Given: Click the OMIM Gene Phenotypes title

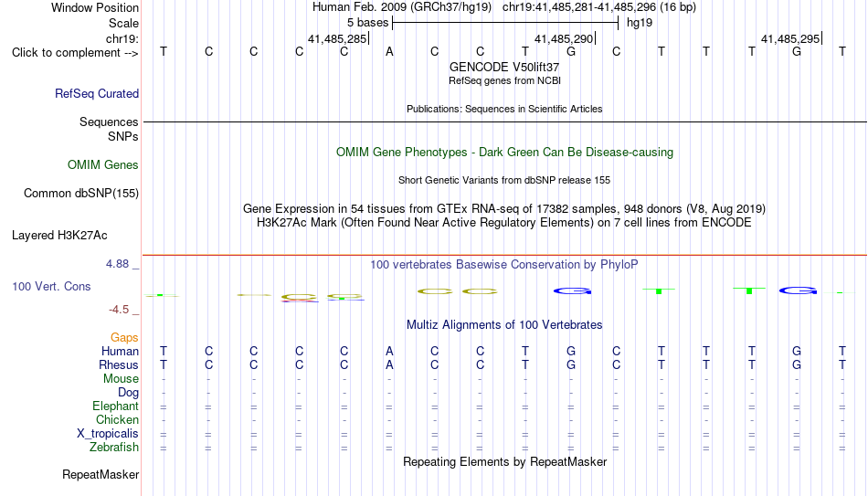Looking at the screenshot, I should click(x=504, y=153).
